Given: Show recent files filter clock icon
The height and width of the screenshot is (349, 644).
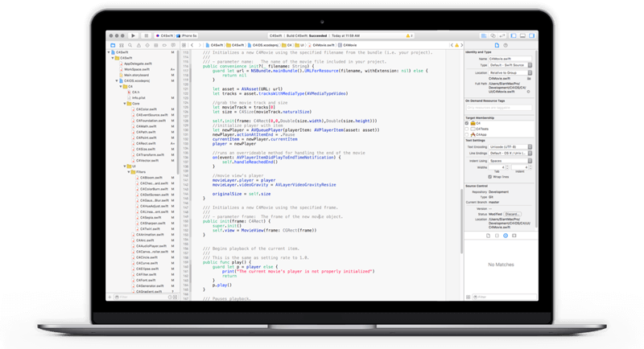Looking at the screenshot, I should 170,297.
